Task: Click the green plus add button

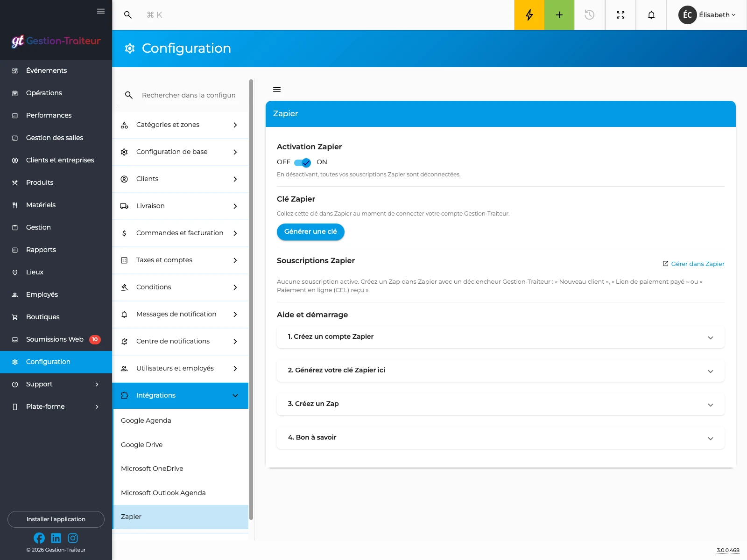Action: point(559,15)
